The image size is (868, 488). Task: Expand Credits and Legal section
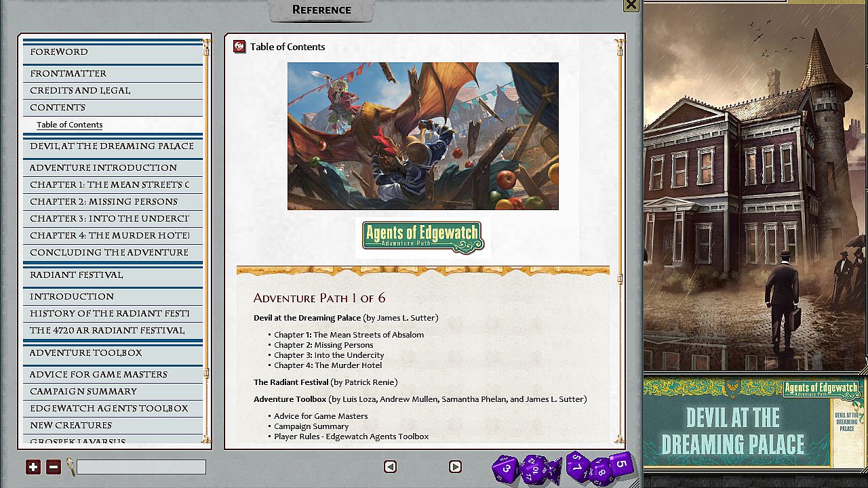coord(113,90)
